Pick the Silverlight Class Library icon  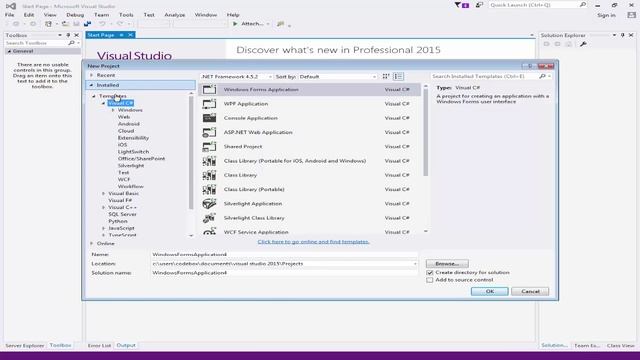coord(209,218)
